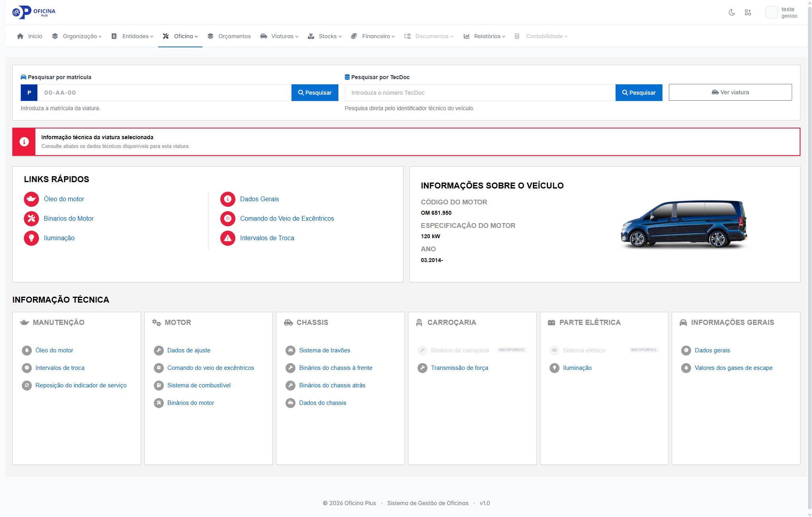
Task: Click Iluminação icon in Parte Elétrica
Action: 554,368
